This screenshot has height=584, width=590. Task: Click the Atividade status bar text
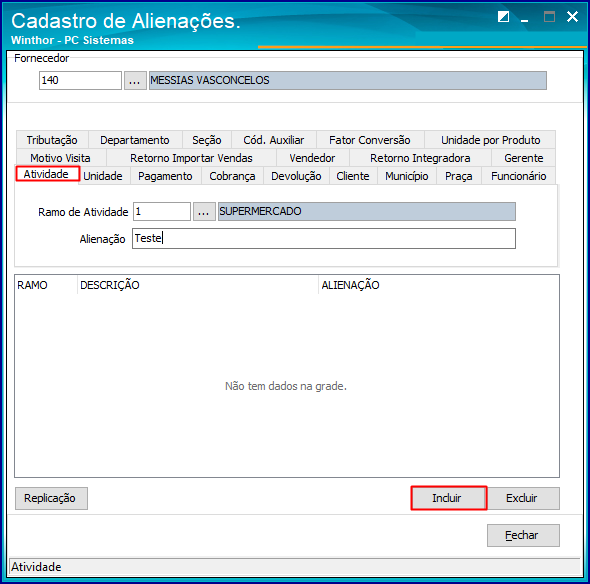(36, 567)
